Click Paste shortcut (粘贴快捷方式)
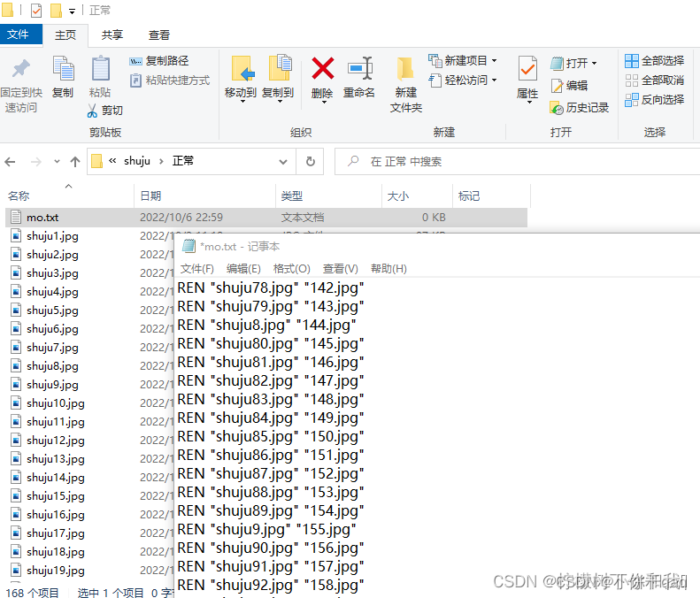Image resolution: width=700 pixels, height=598 pixels. [x=170, y=80]
